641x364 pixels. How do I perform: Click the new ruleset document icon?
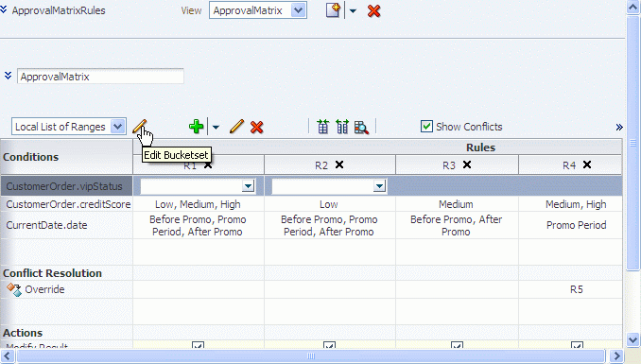point(333,10)
